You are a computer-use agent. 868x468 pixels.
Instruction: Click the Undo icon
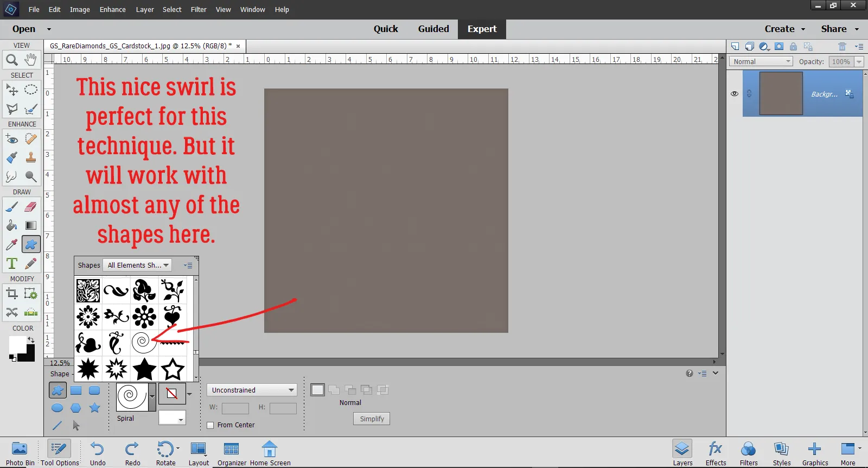[x=98, y=453]
